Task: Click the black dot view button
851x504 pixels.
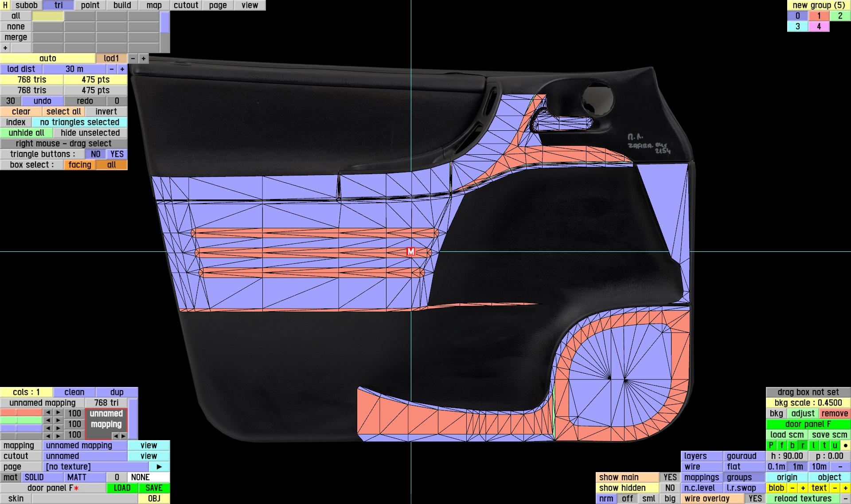Action: [x=845, y=445]
